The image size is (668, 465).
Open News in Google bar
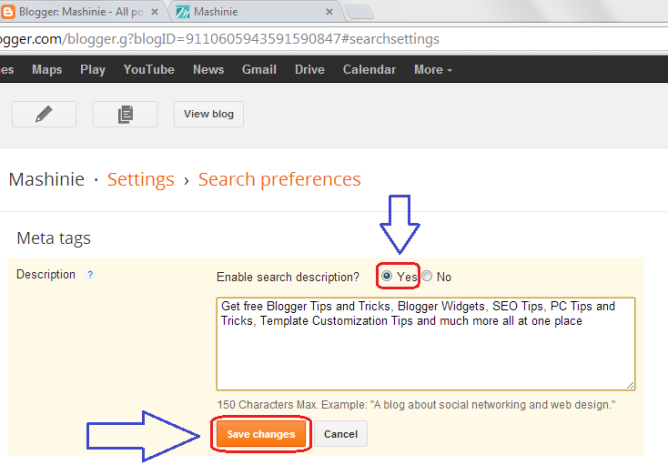[x=208, y=69]
